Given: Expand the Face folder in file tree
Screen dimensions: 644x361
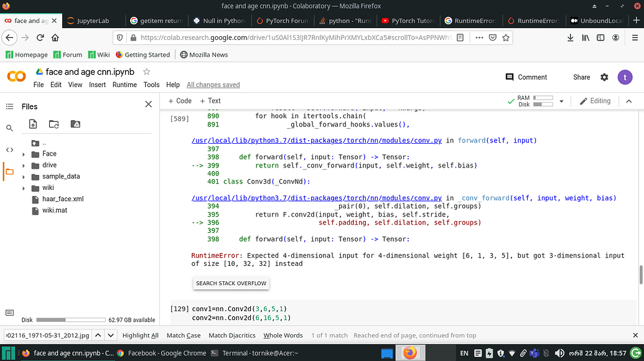Looking at the screenshot, I should (24, 154).
